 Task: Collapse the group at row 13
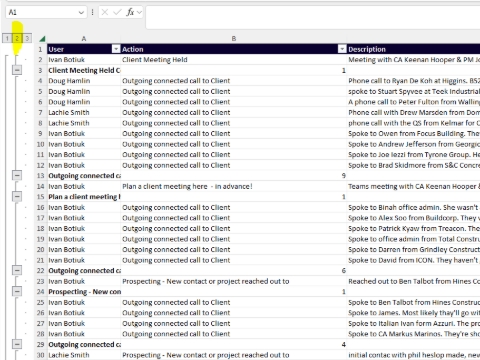pos(17,175)
